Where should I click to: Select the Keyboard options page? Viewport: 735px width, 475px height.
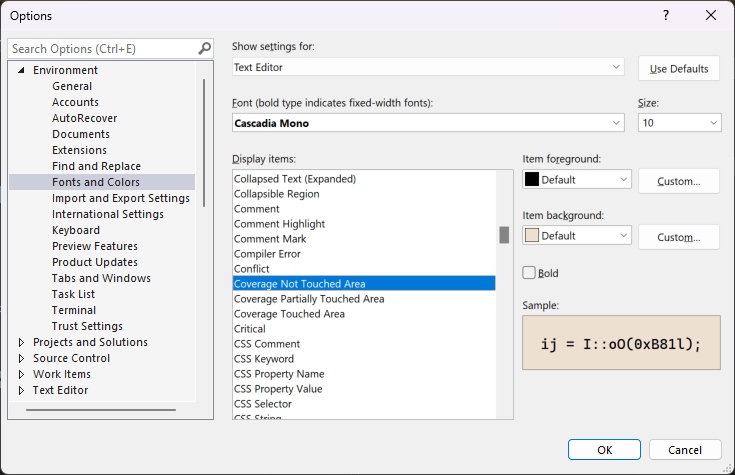(x=76, y=230)
